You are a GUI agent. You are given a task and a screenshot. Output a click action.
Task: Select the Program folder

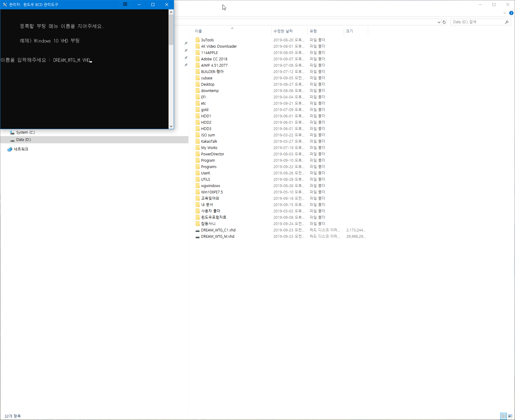click(208, 160)
